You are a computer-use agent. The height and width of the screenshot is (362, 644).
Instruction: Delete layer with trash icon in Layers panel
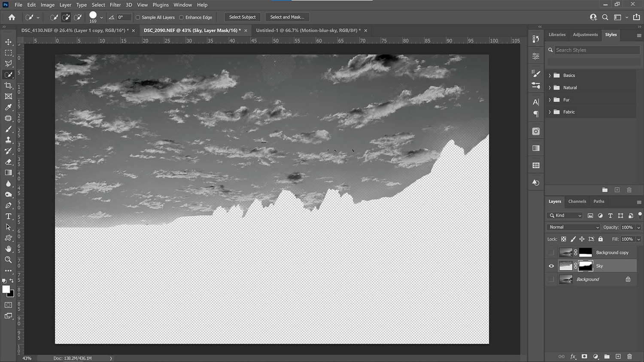629,356
